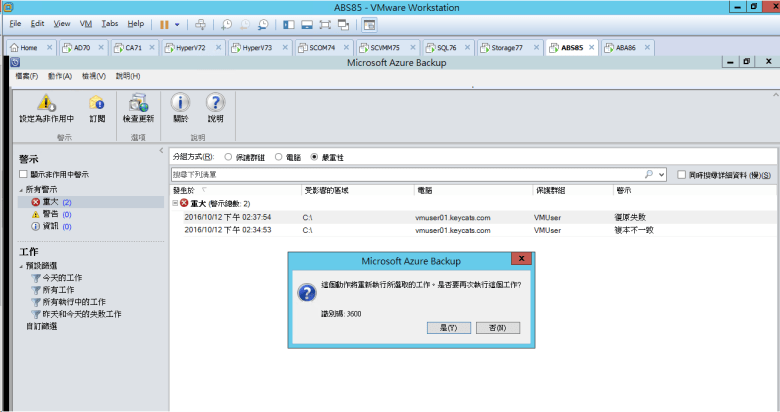780x412 pixels.
Task: Select 電腦 group-by radio button
Action: click(278, 157)
